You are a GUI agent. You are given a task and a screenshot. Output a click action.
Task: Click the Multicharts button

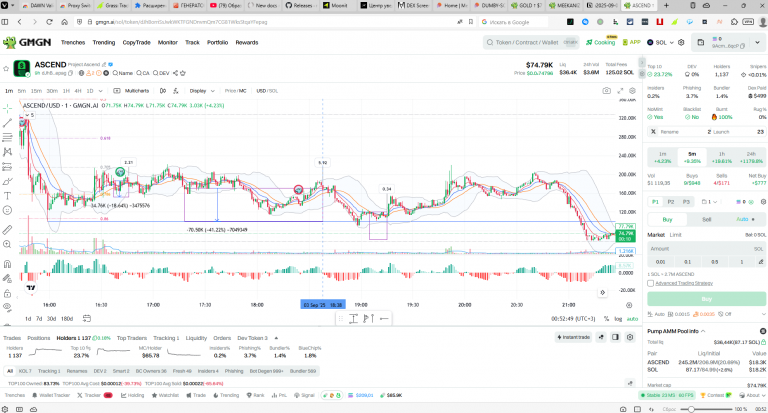click(131, 91)
